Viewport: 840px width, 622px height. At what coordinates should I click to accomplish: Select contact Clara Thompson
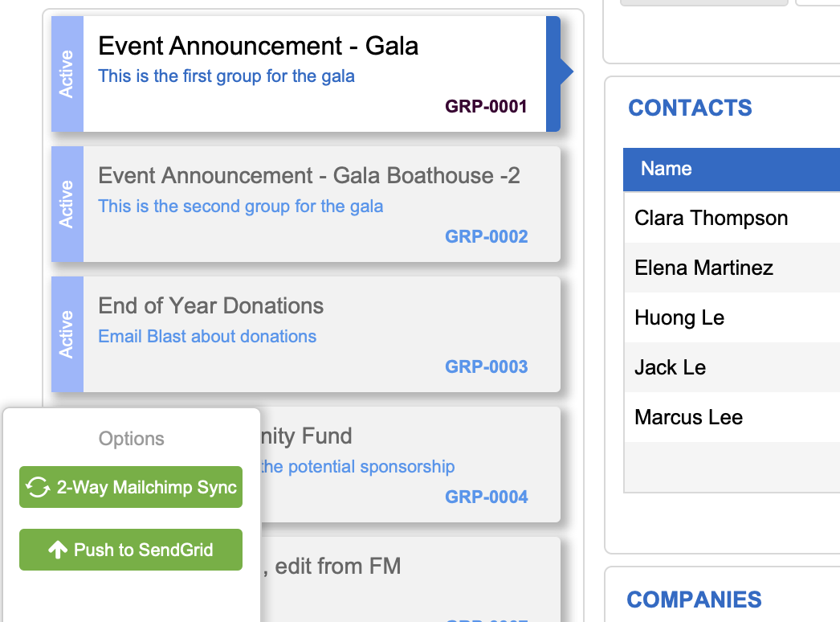click(711, 219)
